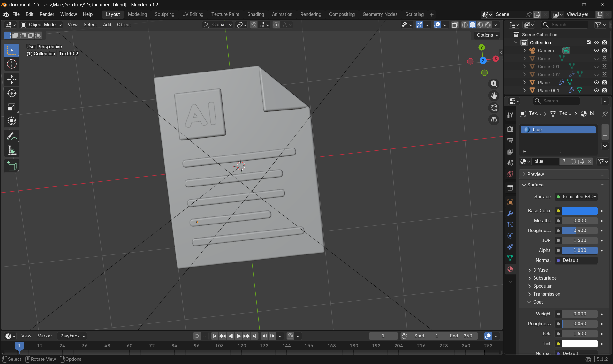Screen dimensions: 613x364
Task: Choose the Select Box tool
Action: tap(12, 50)
